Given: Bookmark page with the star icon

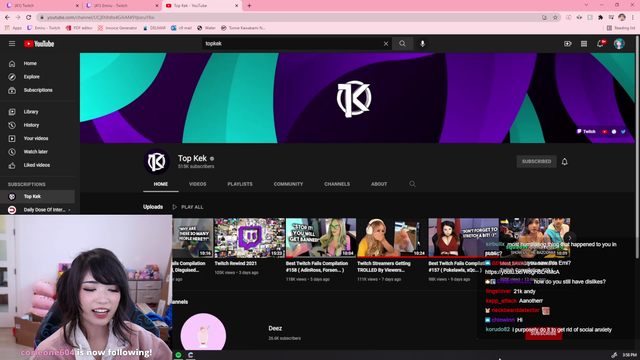Looking at the screenshot, I should (555, 18).
